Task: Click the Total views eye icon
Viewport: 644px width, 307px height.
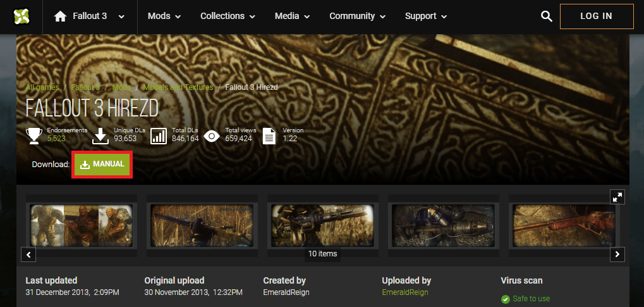Action: pyautogui.click(x=212, y=136)
